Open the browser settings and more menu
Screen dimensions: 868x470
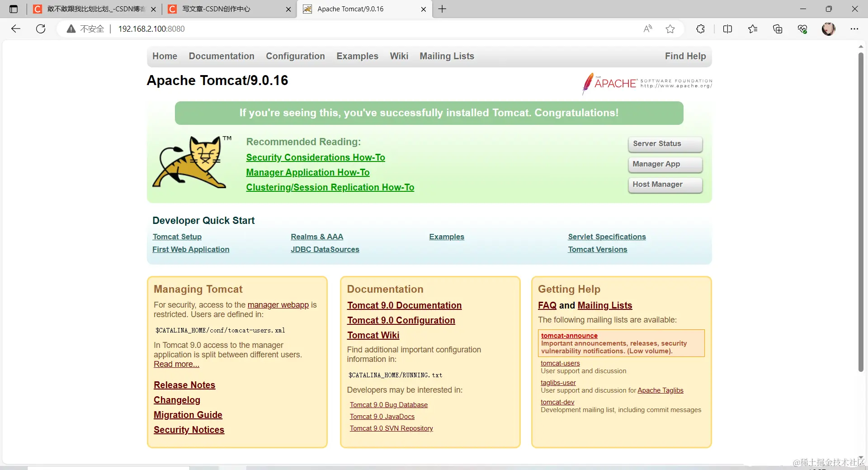pyautogui.click(x=854, y=29)
